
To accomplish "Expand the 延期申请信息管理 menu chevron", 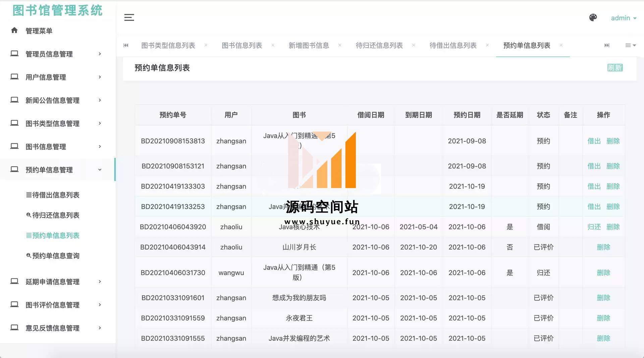I will [x=100, y=281].
